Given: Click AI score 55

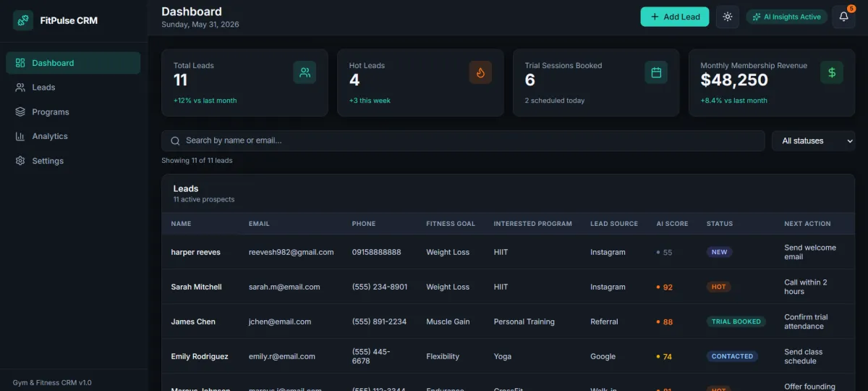Looking at the screenshot, I should click(665, 253).
